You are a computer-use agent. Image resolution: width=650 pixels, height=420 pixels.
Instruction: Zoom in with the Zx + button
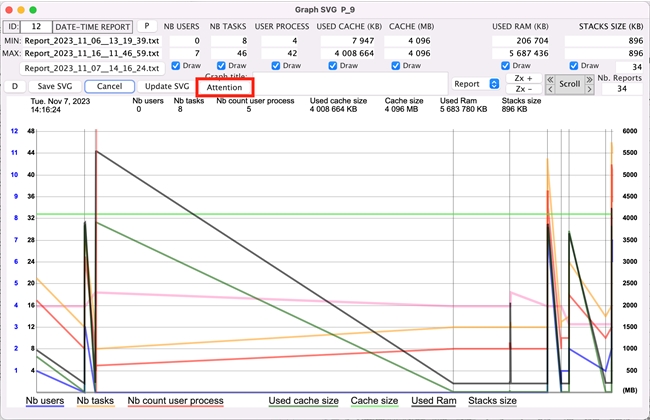click(523, 77)
